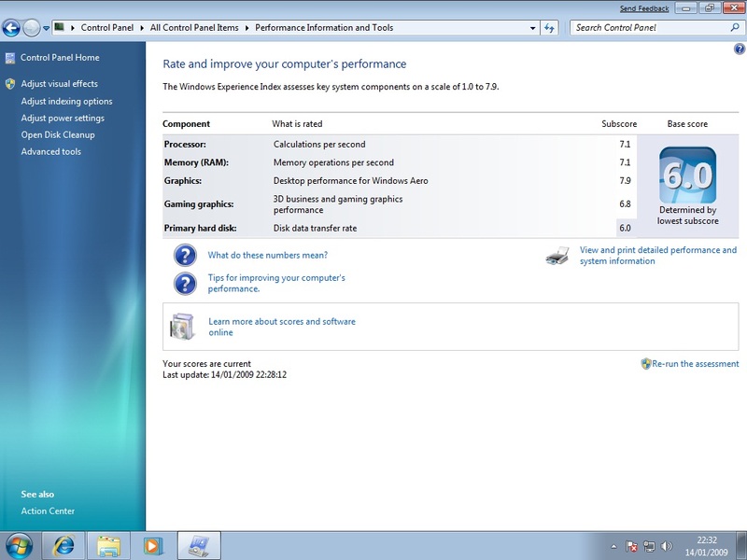This screenshot has width=747, height=560.
Task: Open Windows Media Player from taskbar
Action: (153, 546)
